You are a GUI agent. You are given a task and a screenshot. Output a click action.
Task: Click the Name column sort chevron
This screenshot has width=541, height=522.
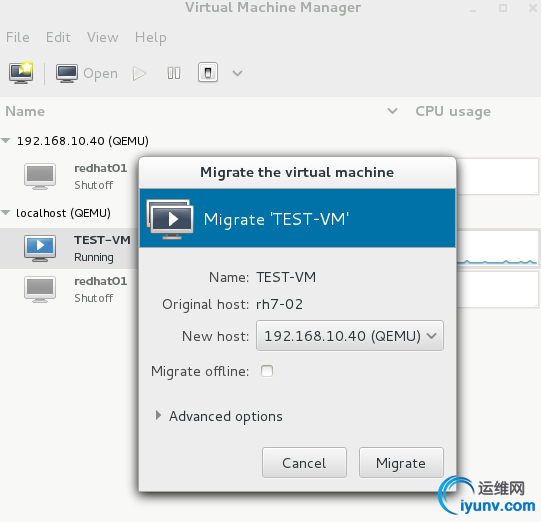coord(392,111)
